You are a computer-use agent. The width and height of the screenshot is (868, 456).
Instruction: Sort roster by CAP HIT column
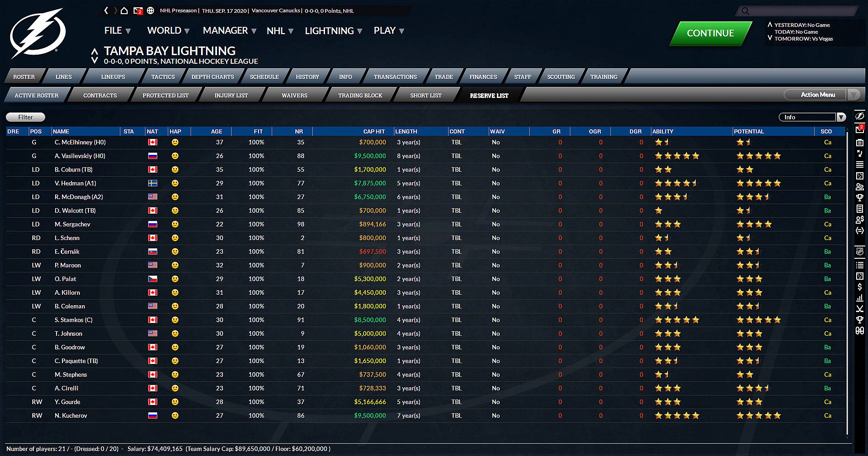(374, 132)
